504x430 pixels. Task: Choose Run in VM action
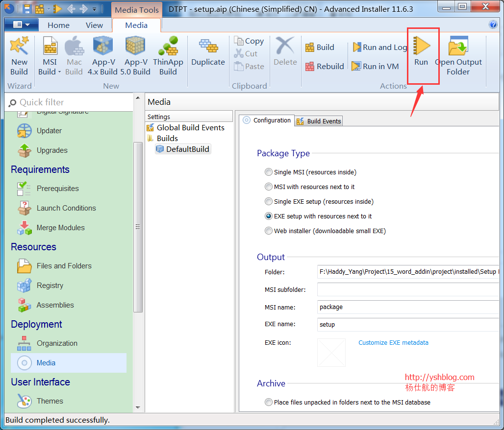pos(375,66)
